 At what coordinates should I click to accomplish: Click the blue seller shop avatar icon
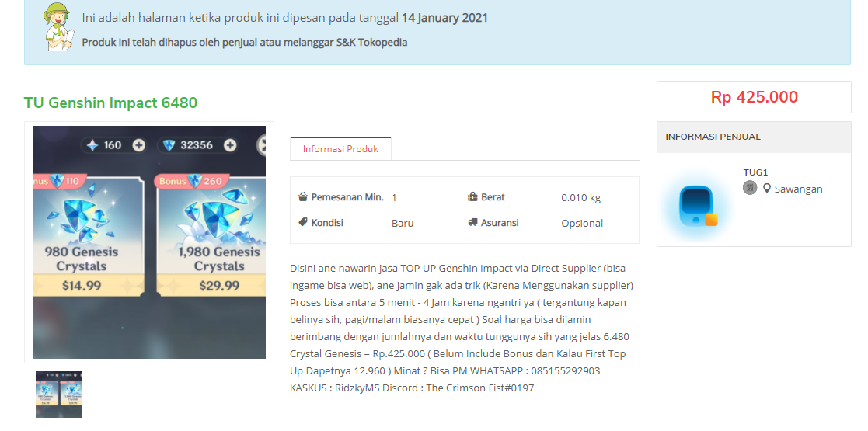[698, 207]
